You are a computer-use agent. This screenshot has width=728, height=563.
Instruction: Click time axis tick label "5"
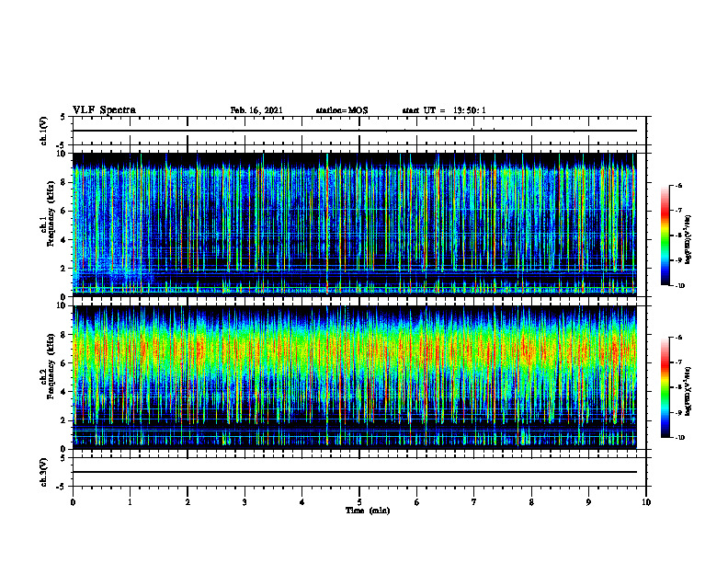359,502
